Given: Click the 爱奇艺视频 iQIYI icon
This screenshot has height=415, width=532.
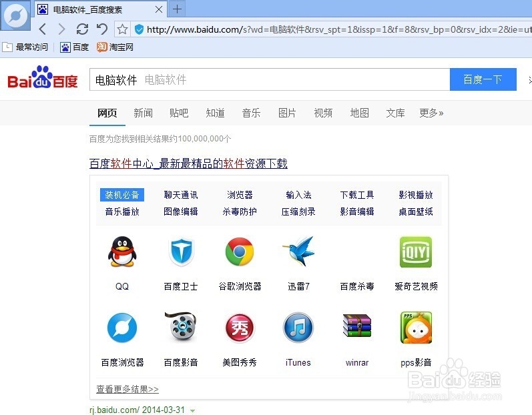Looking at the screenshot, I should 416,252.
